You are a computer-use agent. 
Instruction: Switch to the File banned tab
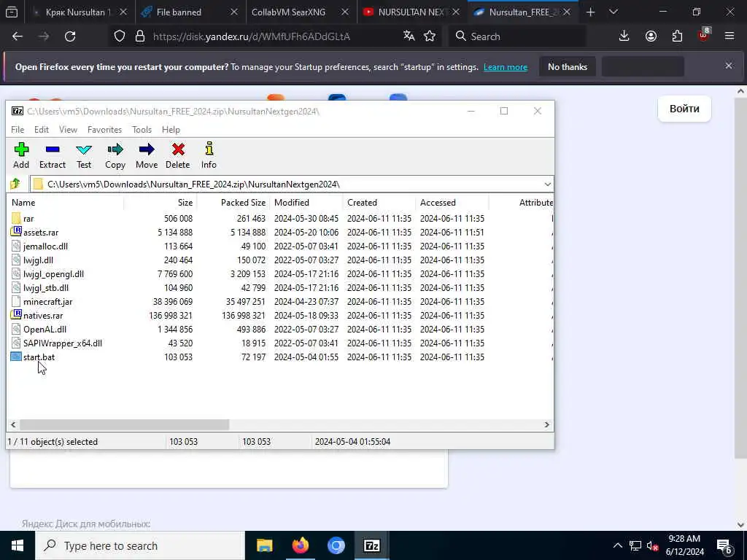tap(190, 12)
